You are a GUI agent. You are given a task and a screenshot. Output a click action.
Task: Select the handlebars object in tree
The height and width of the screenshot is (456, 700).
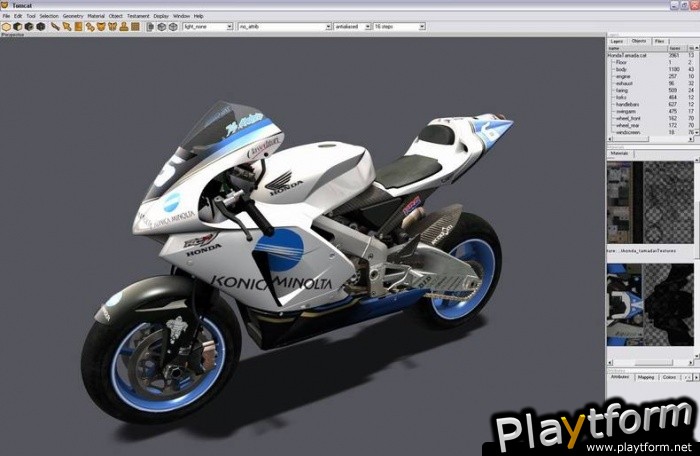click(626, 105)
